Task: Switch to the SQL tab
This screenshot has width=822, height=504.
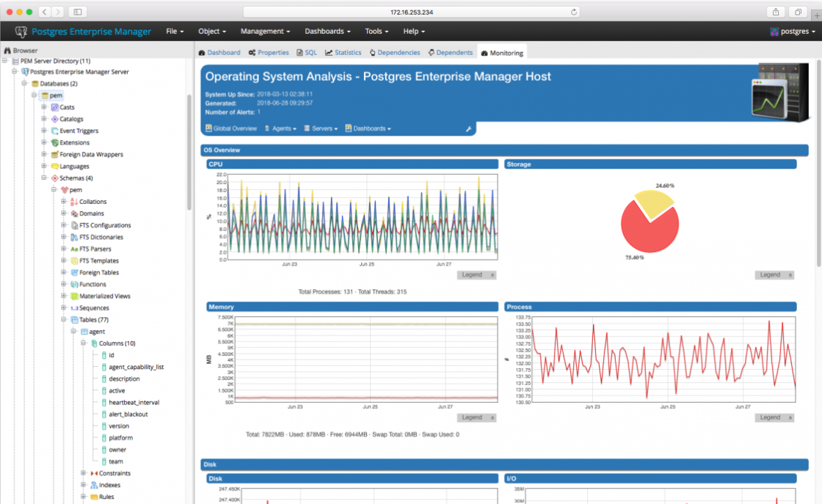Action: (307, 53)
